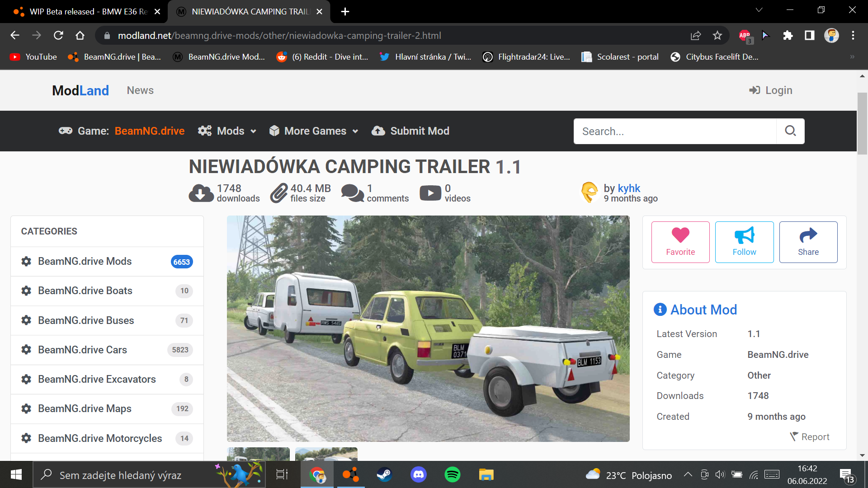Open Spotify from the taskbar
Screen dimensions: 868x488
(x=452, y=474)
